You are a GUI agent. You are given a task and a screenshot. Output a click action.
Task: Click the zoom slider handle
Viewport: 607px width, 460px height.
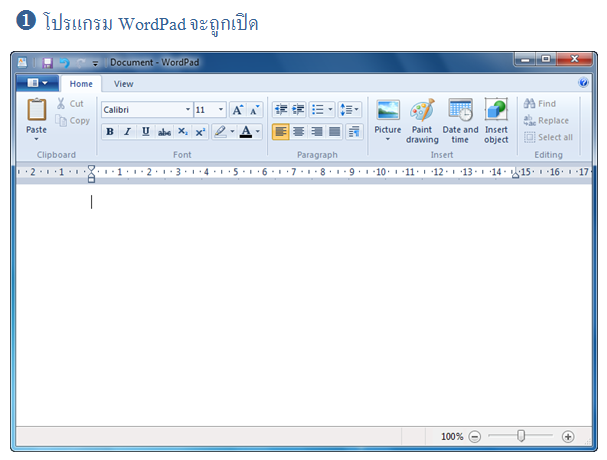(x=521, y=436)
